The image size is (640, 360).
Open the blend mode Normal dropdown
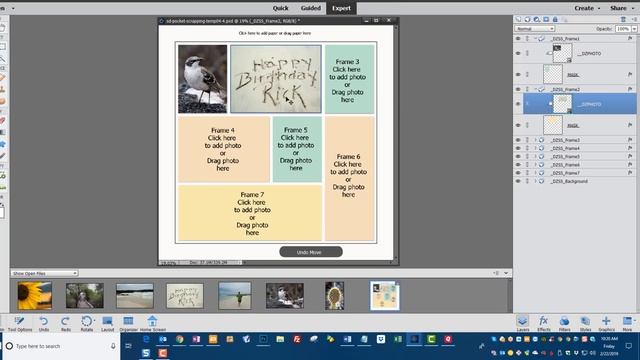(535, 29)
